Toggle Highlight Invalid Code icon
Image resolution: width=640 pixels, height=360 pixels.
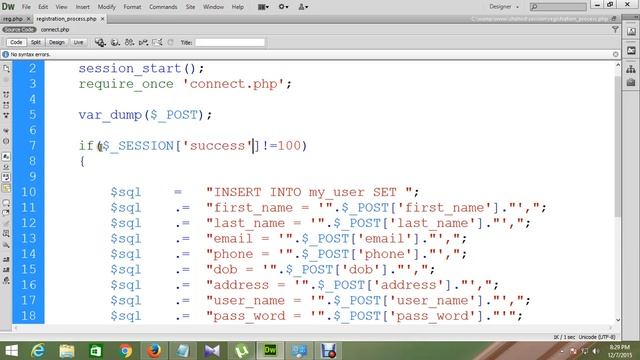(6, 167)
